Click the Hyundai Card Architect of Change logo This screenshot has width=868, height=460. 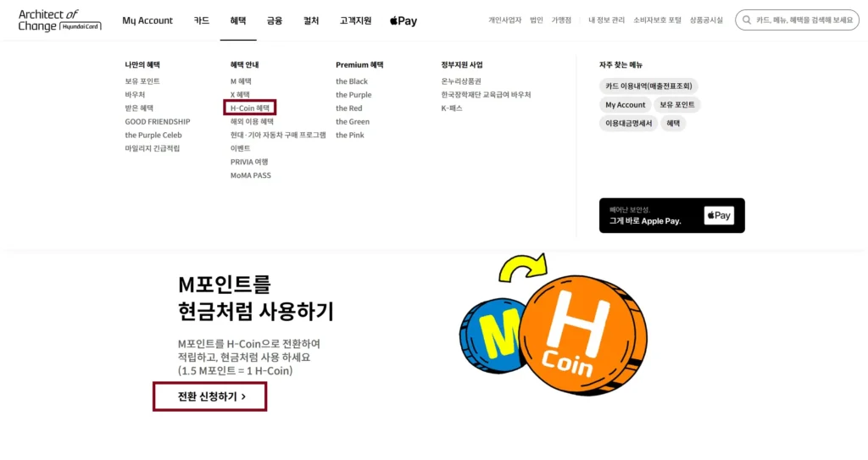pyautogui.click(x=60, y=20)
